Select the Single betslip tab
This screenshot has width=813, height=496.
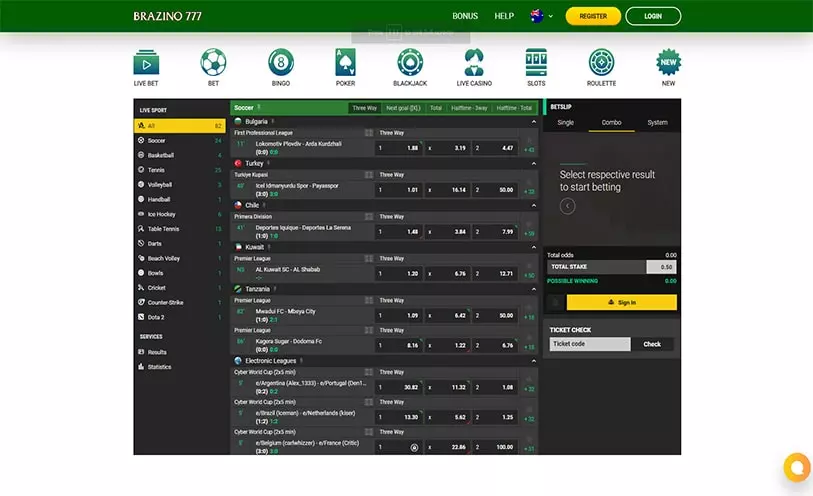(x=566, y=123)
